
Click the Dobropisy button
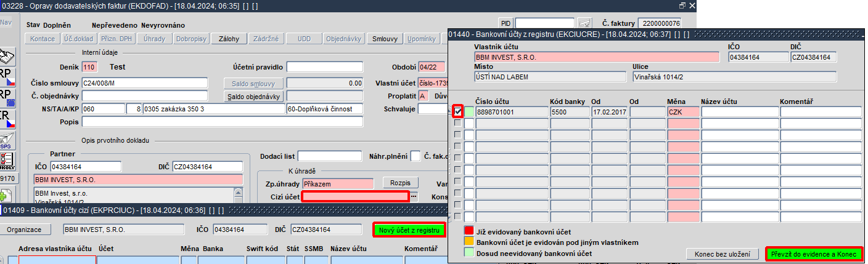pos(191,39)
